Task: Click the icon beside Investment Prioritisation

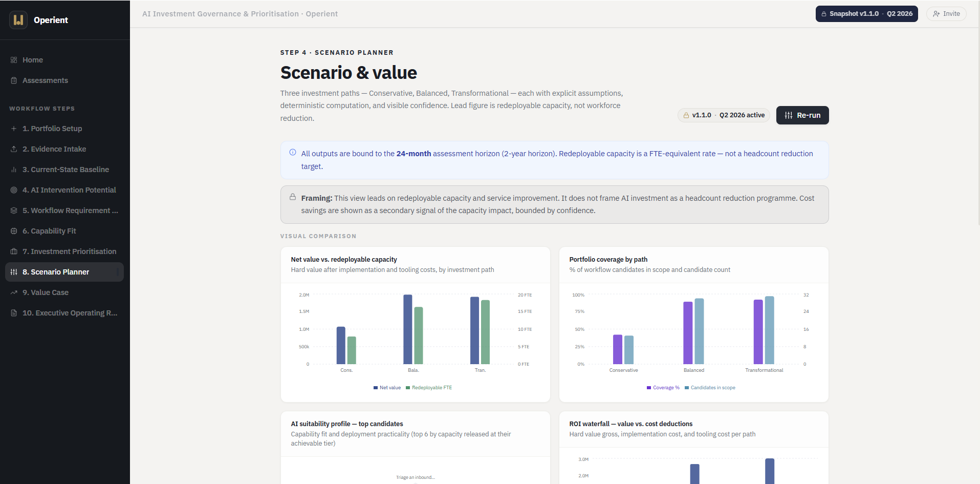Action: [14, 251]
